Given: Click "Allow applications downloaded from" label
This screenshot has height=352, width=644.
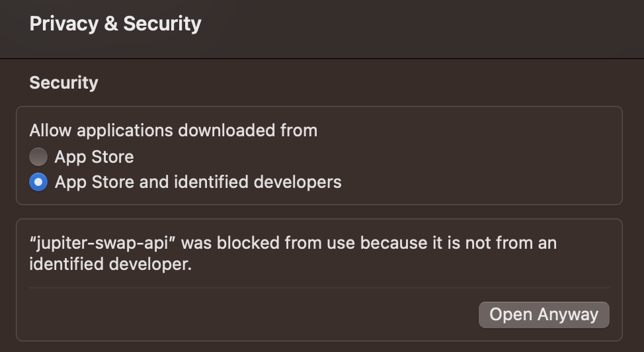Looking at the screenshot, I should tap(173, 130).
